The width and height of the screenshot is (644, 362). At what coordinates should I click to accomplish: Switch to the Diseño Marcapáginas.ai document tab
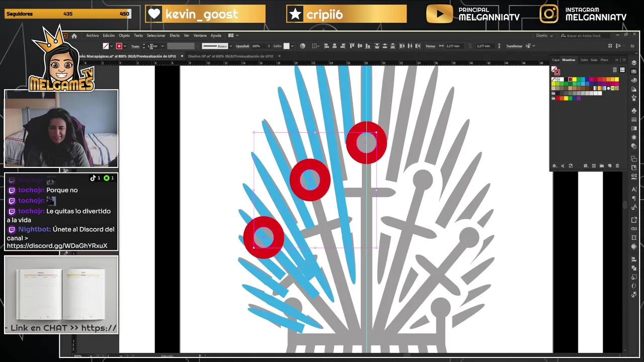129,56
